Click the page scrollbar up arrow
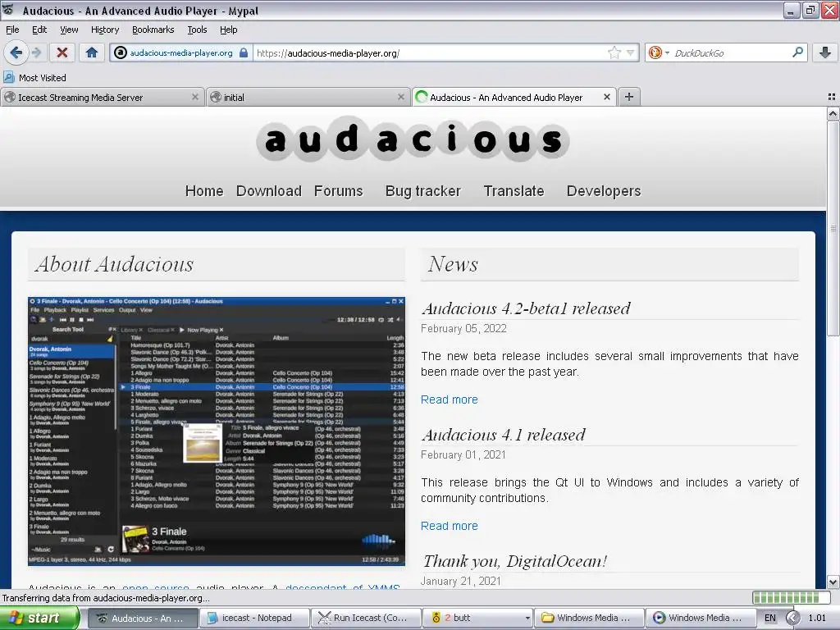The height and width of the screenshot is (630, 840). tap(833, 113)
